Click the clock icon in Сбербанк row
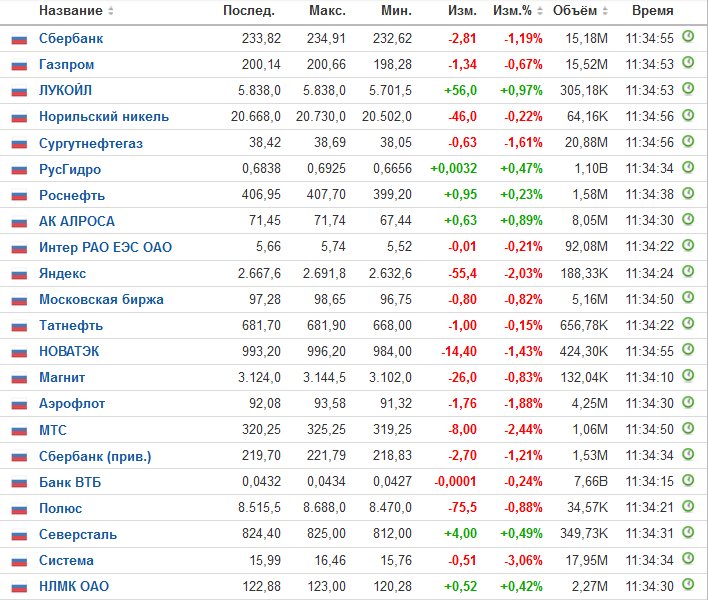This screenshot has height=600, width=708. (x=688, y=36)
